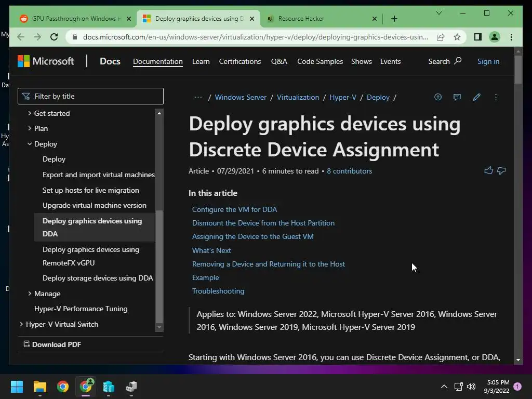Expand the Plan tree node
The image size is (532, 399).
pos(30,128)
